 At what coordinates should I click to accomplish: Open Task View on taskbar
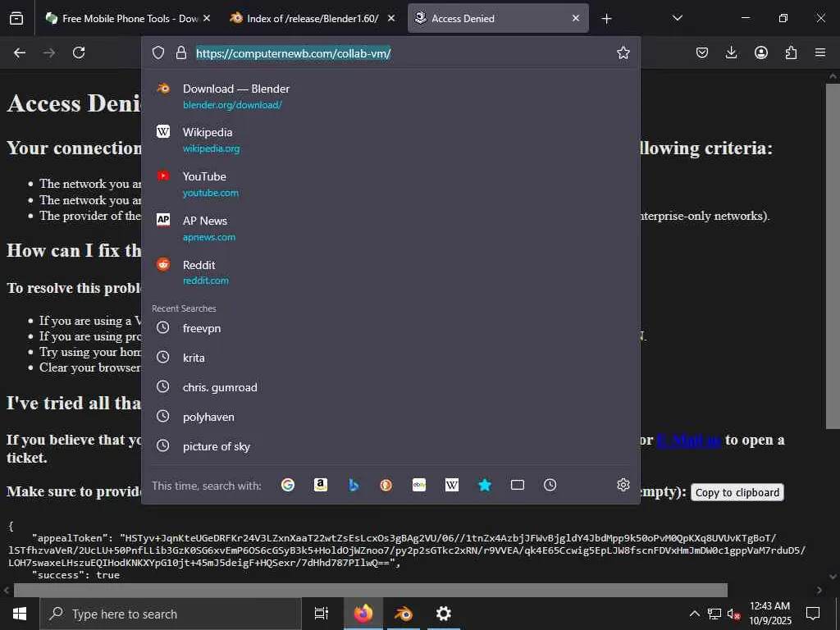click(322, 614)
